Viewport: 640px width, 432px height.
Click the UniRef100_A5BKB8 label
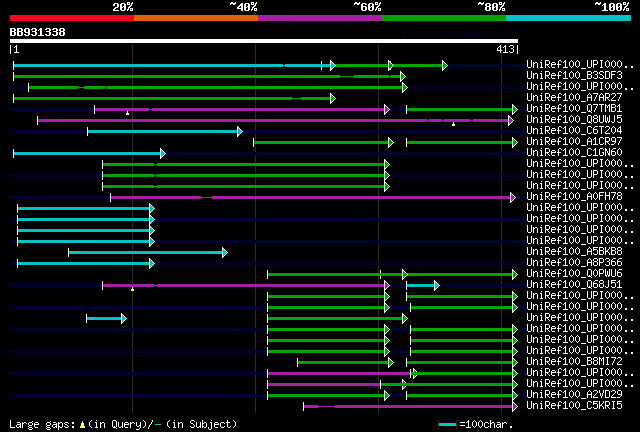coord(574,252)
